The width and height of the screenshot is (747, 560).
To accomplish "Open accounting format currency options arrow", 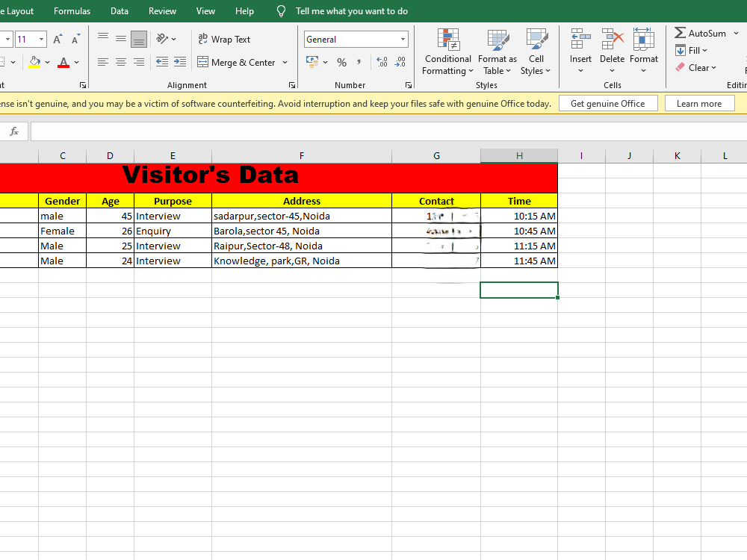I will point(326,62).
